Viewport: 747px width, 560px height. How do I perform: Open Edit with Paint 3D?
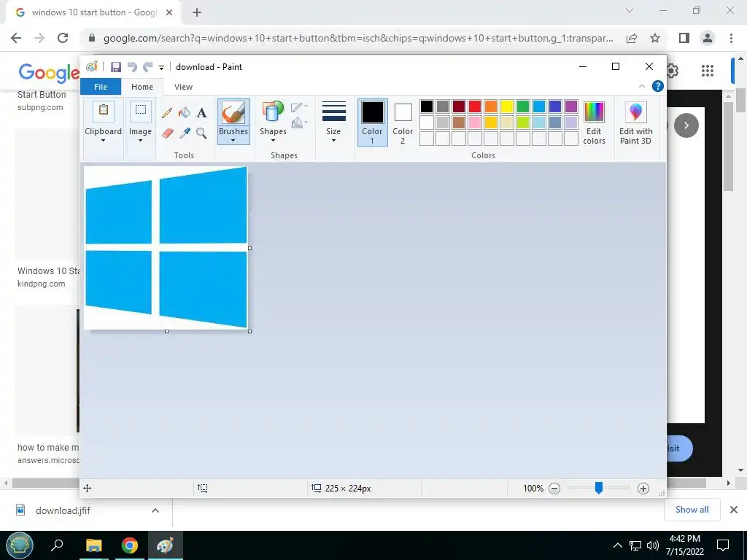635,122
